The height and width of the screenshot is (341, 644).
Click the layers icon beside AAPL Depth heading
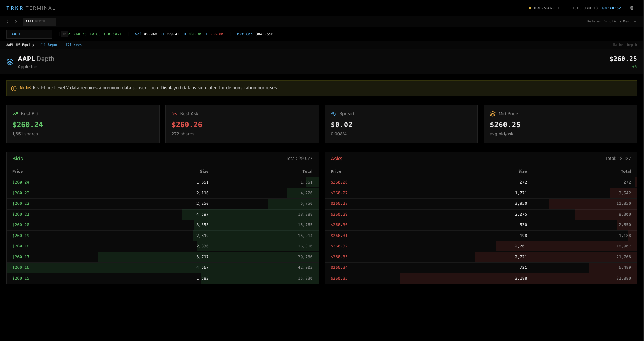tap(10, 61)
